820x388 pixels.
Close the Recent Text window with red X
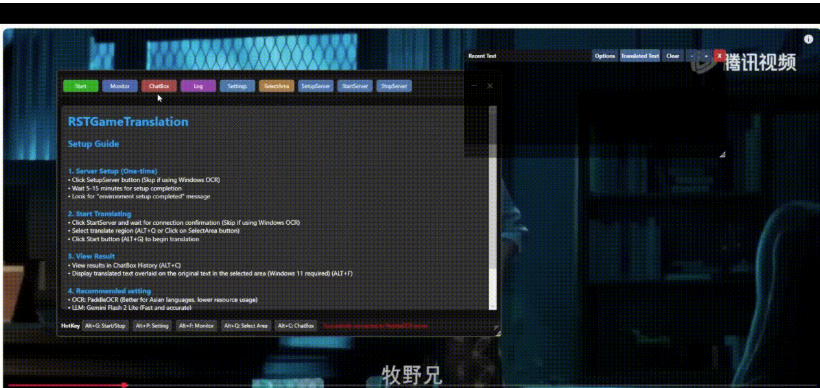pyautogui.click(x=720, y=56)
